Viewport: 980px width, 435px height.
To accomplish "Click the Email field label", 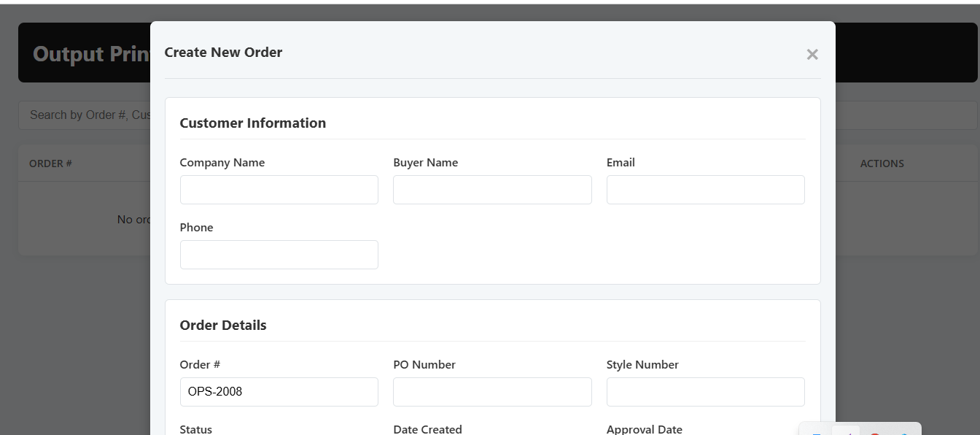I will pos(621,163).
